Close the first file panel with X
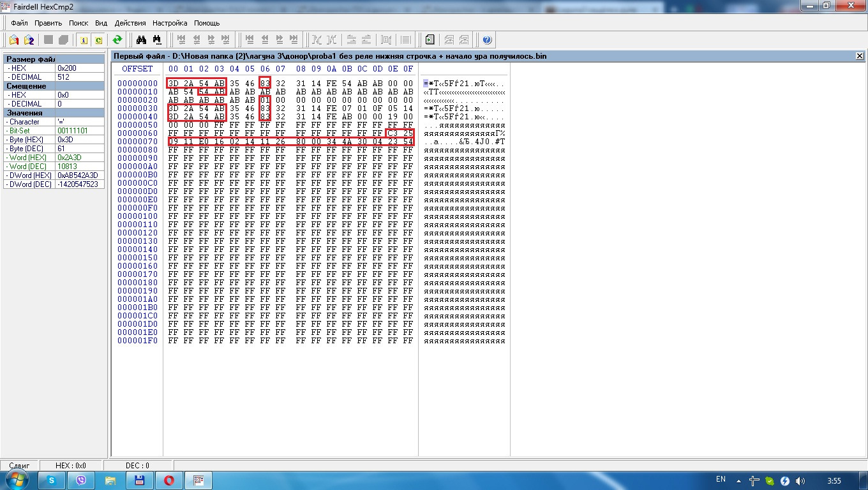 point(859,56)
